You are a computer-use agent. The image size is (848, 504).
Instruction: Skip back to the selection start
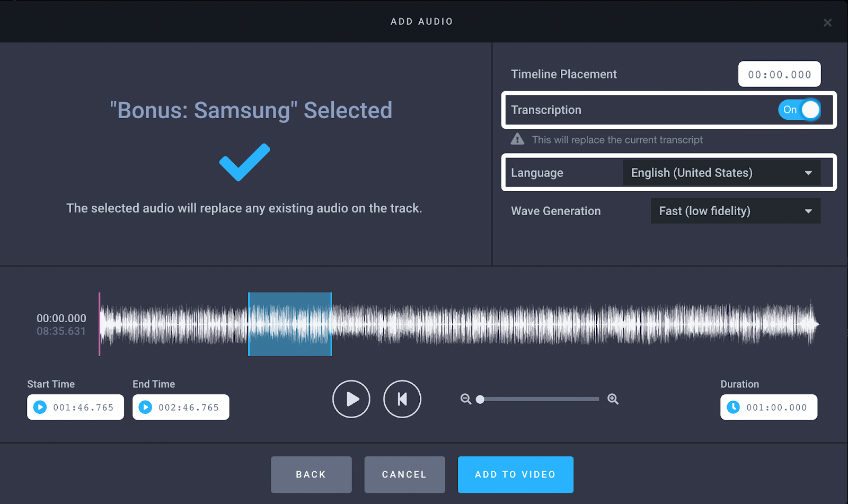click(402, 399)
